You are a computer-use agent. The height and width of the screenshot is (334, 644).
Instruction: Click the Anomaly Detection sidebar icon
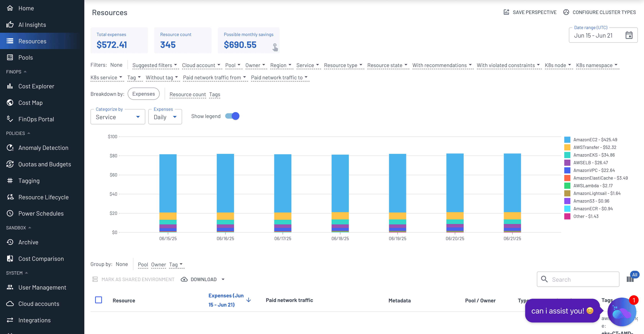point(10,148)
